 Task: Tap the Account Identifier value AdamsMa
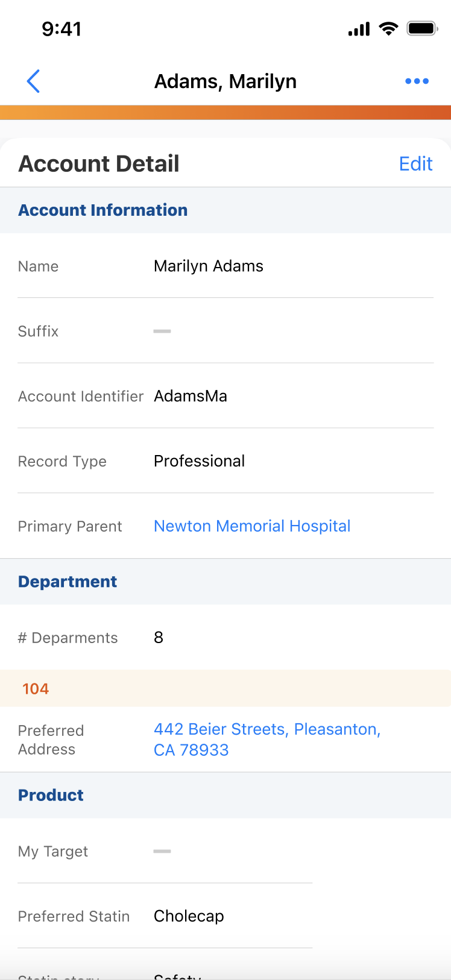pos(191,397)
